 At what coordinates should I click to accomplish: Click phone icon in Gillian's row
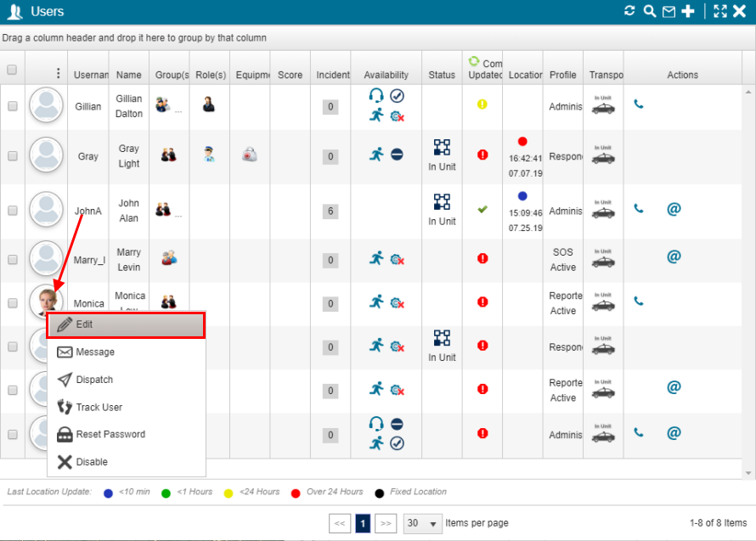[639, 104]
